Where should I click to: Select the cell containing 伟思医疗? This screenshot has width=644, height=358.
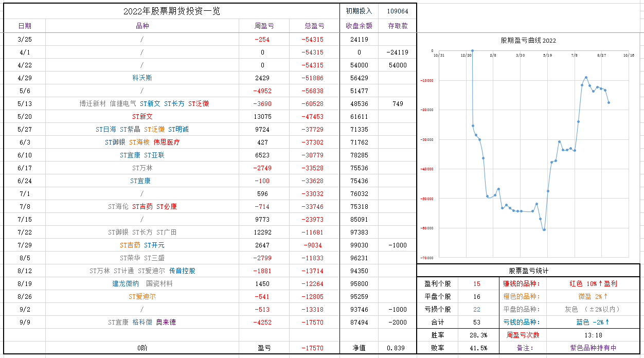pyautogui.click(x=142, y=142)
